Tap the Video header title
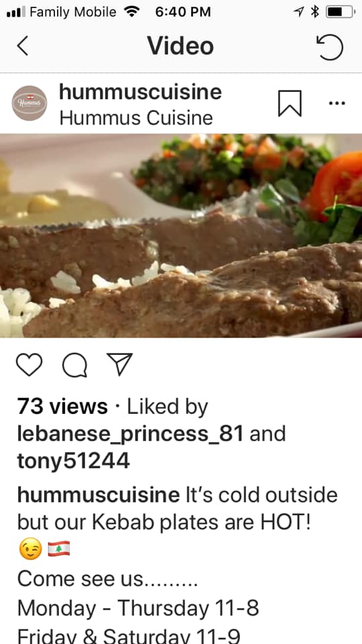This screenshot has width=362, height=644. 180,46
